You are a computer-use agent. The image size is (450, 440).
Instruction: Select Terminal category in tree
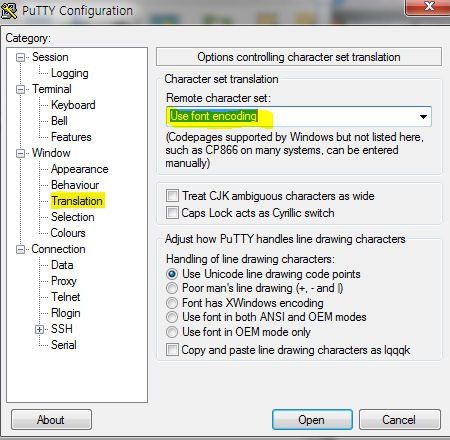(52, 89)
